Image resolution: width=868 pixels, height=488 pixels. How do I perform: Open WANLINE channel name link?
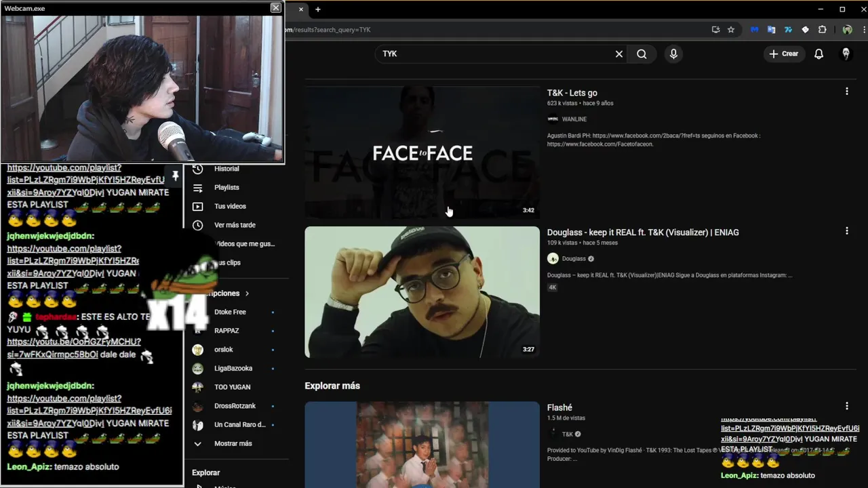coord(574,119)
